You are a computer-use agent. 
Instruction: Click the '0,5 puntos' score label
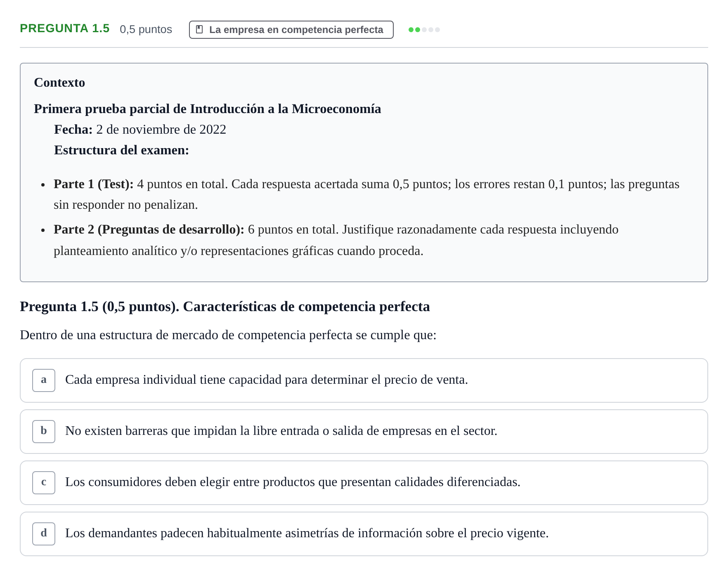(x=146, y=29)
